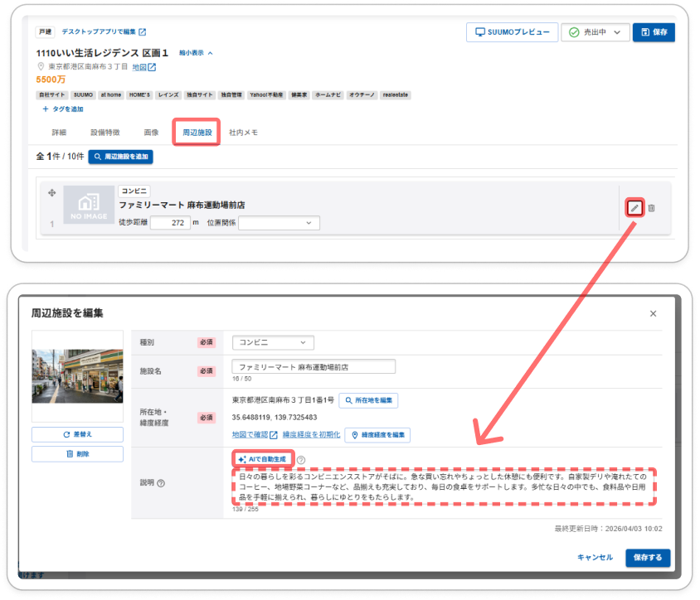Click the price text 5500万
Image resolution: width=700 pixels, height=600 pixels.
[x=51, y=80]
